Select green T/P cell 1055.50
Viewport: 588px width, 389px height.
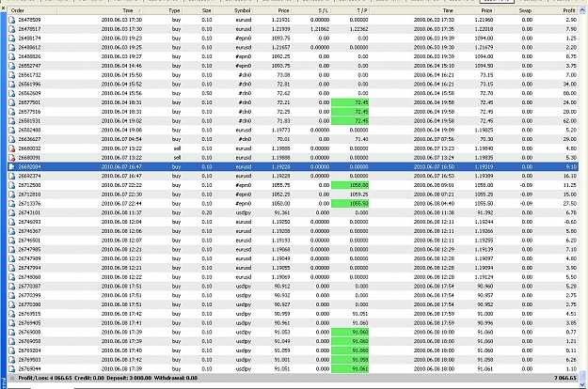pyautogui.click(x=349, y=204)
